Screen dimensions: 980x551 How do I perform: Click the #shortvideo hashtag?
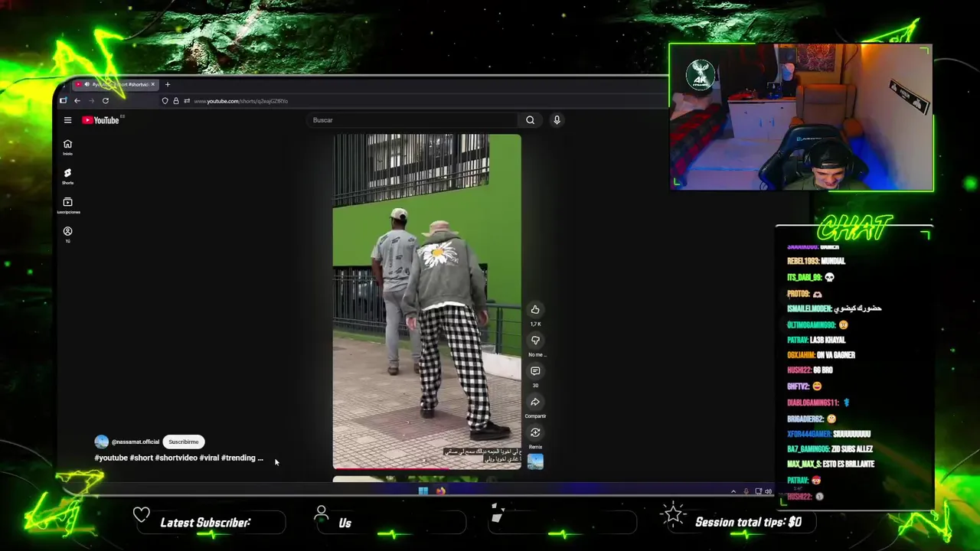(x=176, y=458)
